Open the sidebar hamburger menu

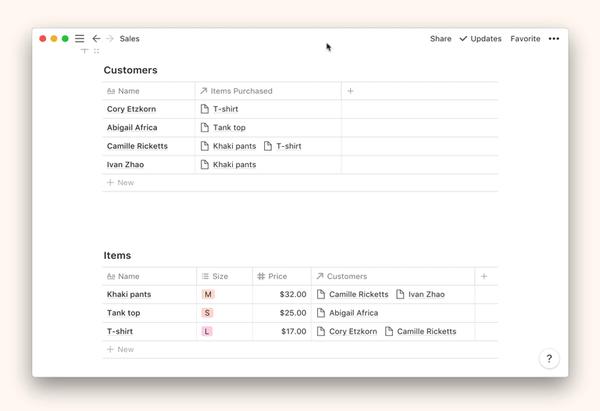click(x=80, y=39)
